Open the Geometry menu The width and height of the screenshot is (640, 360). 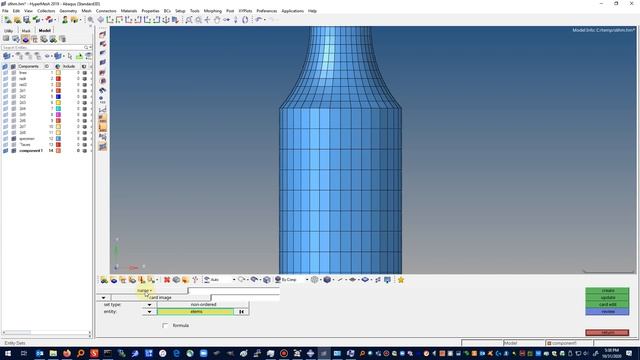coord(68,11)
